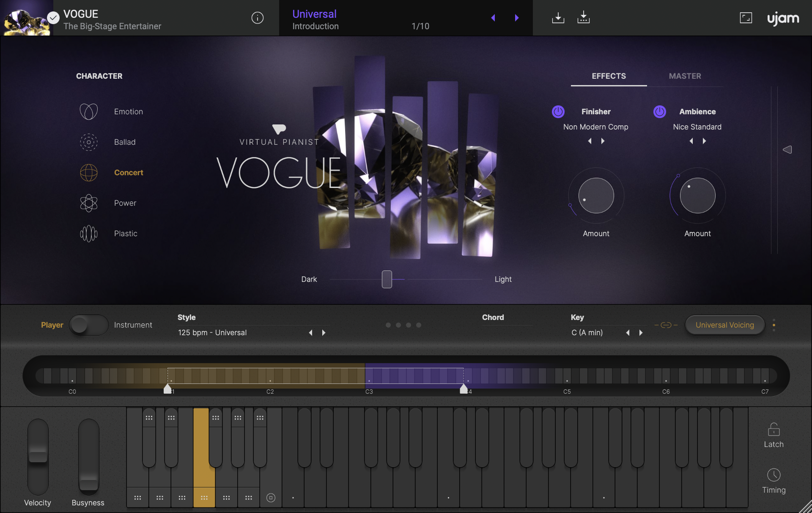Switch to the Master tab
This screenshot has width=812, height=513.
point(685,76)
